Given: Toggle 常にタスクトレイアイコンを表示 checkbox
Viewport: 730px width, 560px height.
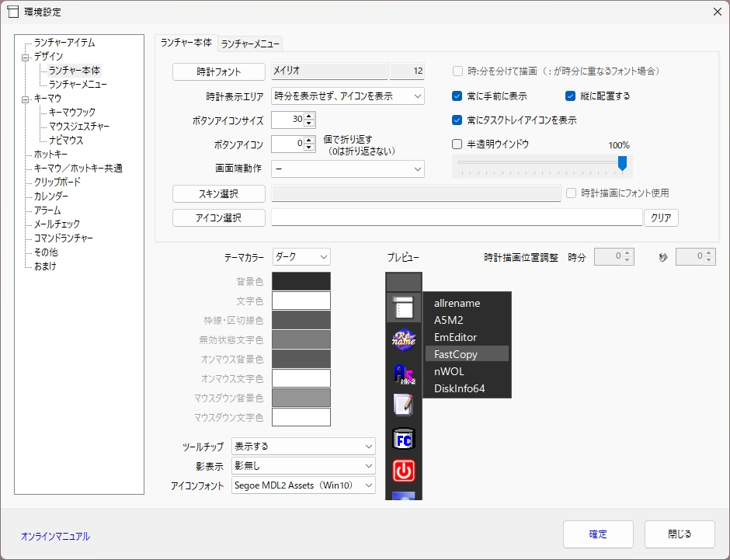Looking at the screenshot, I should click(457, 120).
